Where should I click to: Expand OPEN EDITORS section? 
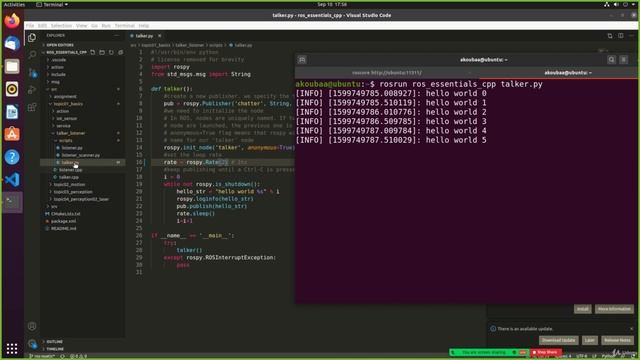(x=59, y=45)
